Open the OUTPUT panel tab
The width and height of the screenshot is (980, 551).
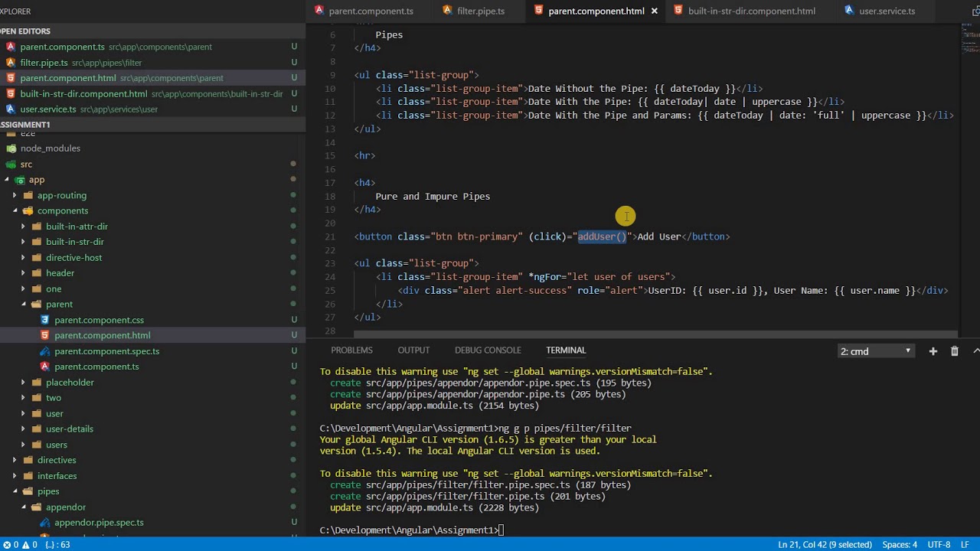pyautogui.click(x=413, y=350)
